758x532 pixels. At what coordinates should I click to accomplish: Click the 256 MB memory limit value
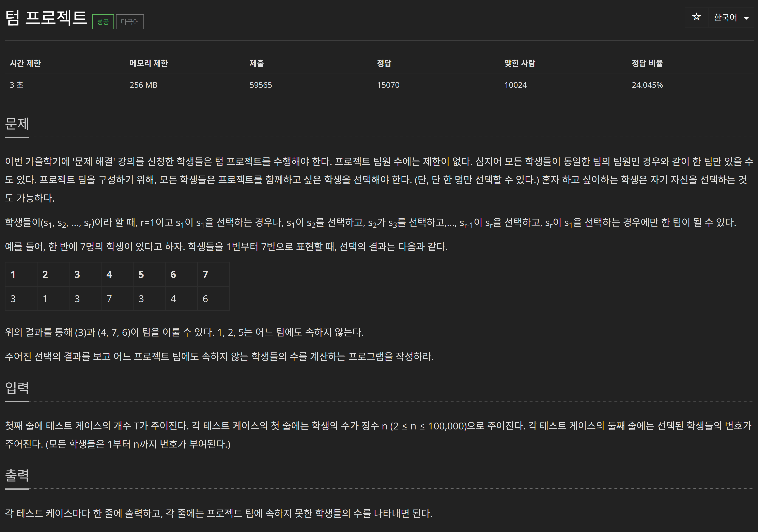point(143,85)
